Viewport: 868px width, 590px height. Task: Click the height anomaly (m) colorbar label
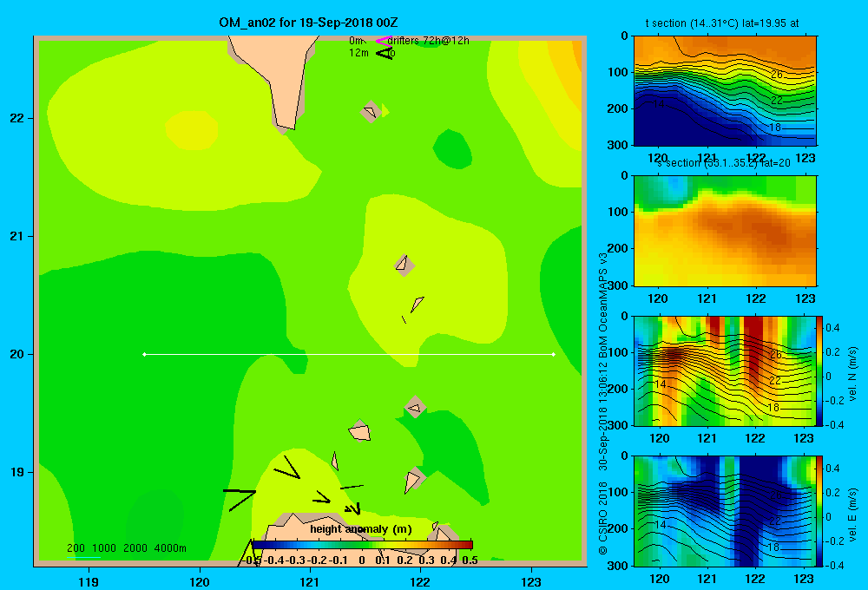tap(361, 529)
